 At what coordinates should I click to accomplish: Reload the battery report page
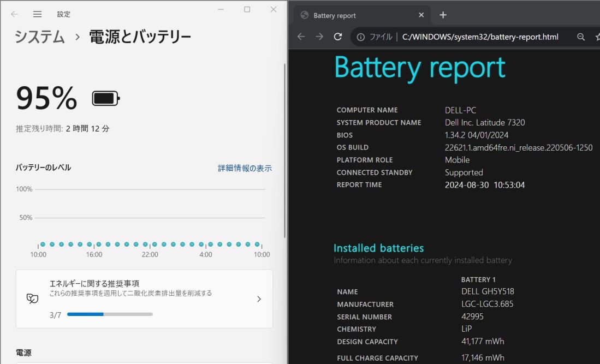click(338, 37)
